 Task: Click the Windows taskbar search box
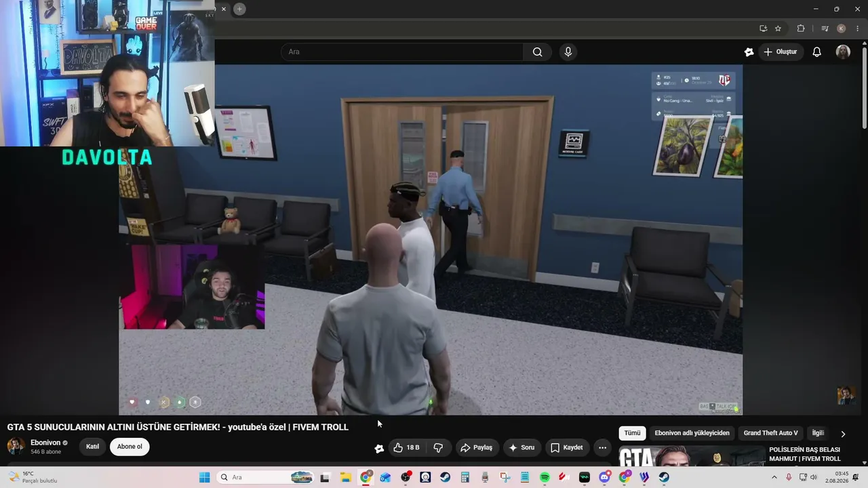[266, 477]
